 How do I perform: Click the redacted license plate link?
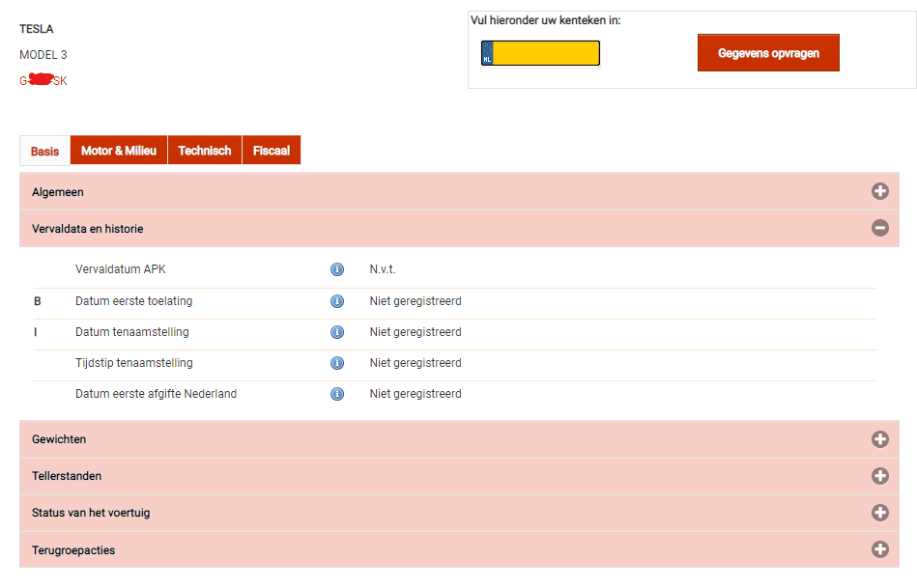[x=43, y=80]
